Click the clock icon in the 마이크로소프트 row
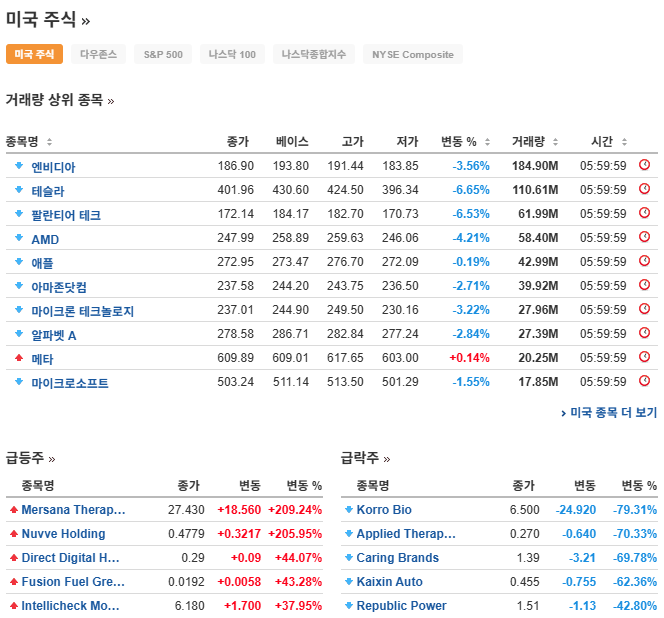The width and height of the screenshot is (664, 618). click(644, 381)
